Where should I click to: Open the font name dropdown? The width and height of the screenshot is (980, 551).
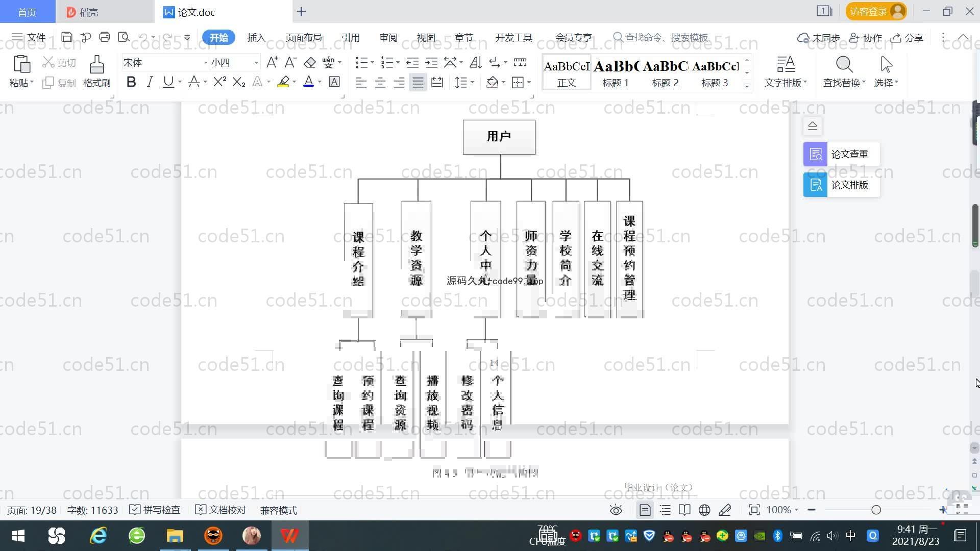(206, 63)
